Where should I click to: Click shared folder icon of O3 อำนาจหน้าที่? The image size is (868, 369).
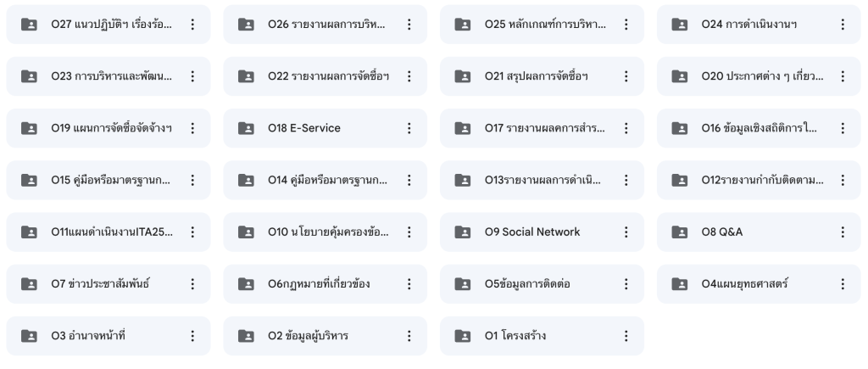tap(29, 336)
